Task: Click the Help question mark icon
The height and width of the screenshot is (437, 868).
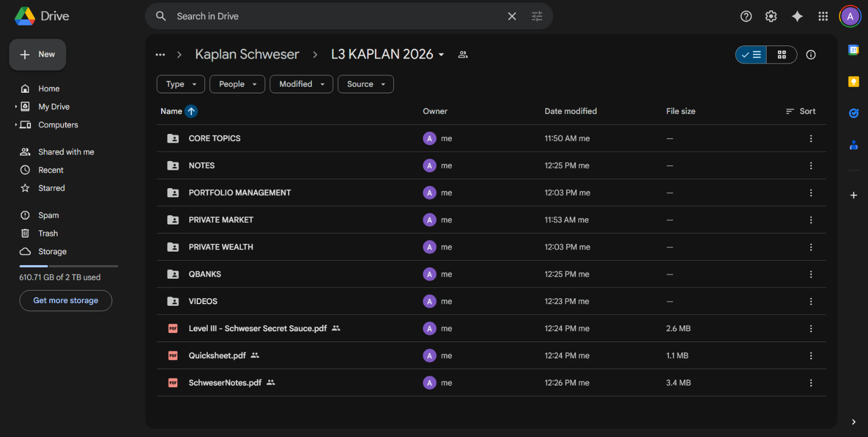Action: click(x=746, y=16)
